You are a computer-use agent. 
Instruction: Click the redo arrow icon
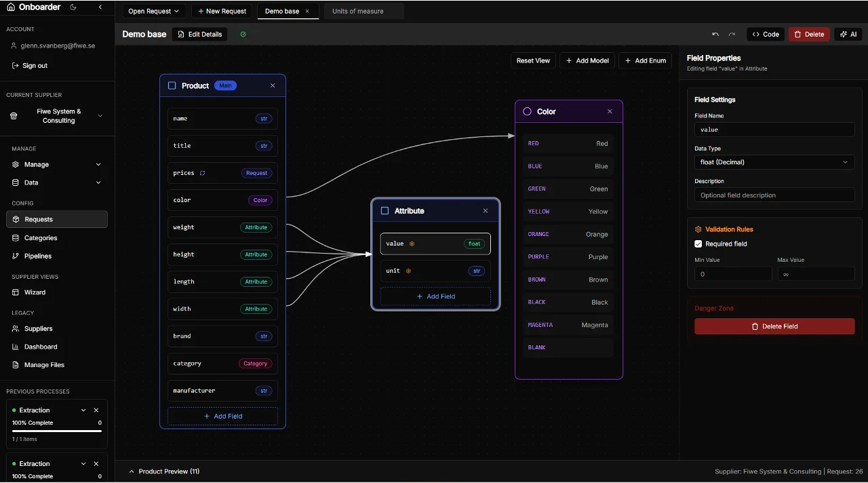732,34
